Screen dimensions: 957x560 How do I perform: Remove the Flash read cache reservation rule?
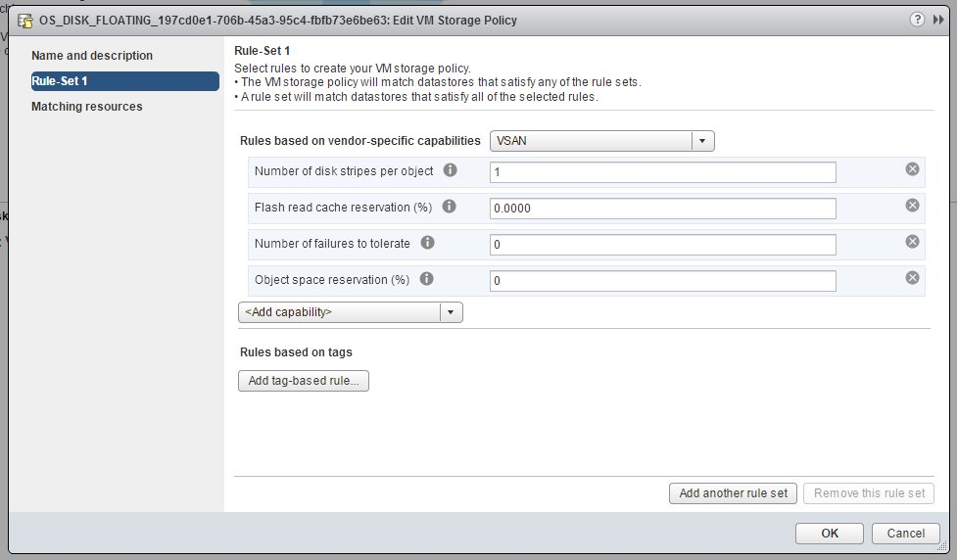(912, 206)
